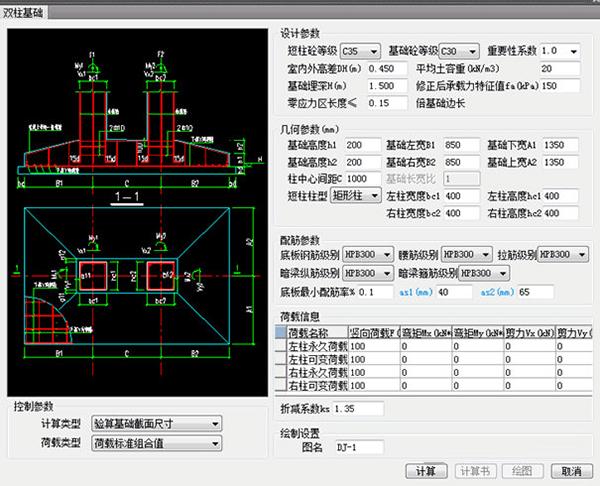Click 弯矩Mx column header
Screen dimensions: 600x486
pos(426,333)
